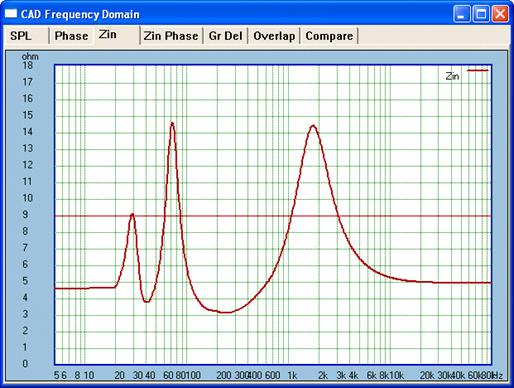This screenshot has width=514, height=388.
Task: Open the window system menu icon
Action: [x=11, y=14]
